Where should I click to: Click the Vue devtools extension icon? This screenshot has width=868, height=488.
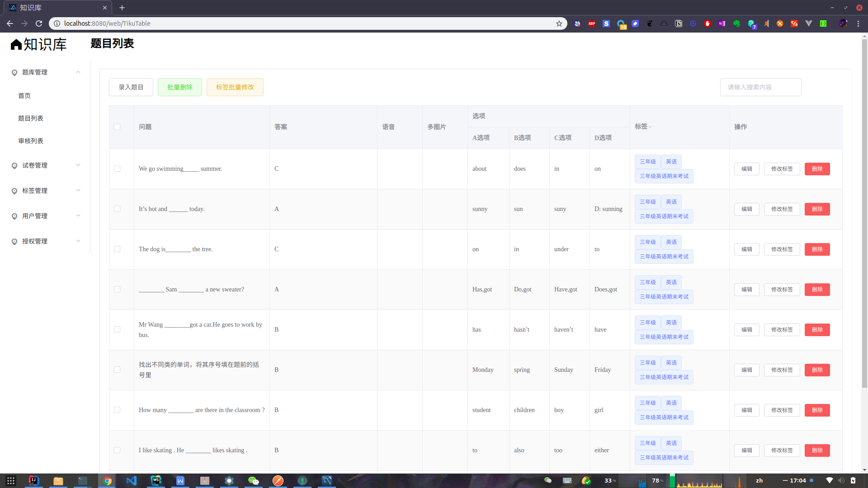click(x=809, y=23)
